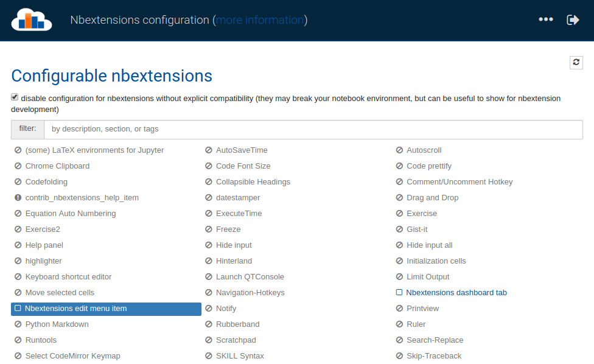This screenshot has height=364, width=594.
Task: Toggle the Nbextensions dashboard tab checkbox
Action: coord(399,292)
